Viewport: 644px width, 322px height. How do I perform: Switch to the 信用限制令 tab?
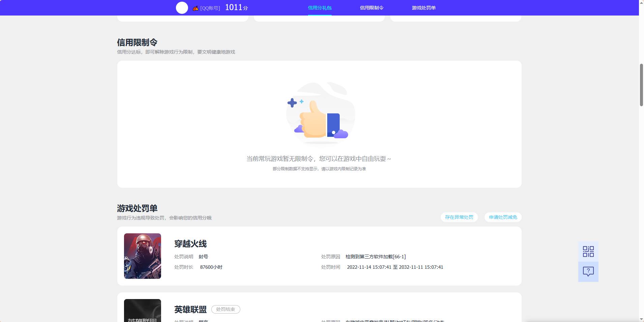point(372,8)
